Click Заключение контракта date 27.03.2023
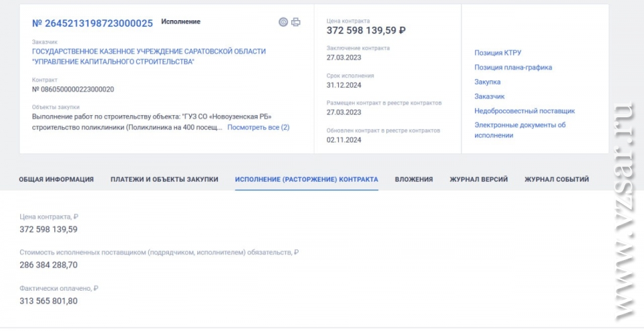Viewport: 644px width, 331px height. pyautogui.click(x=343, y=58)
